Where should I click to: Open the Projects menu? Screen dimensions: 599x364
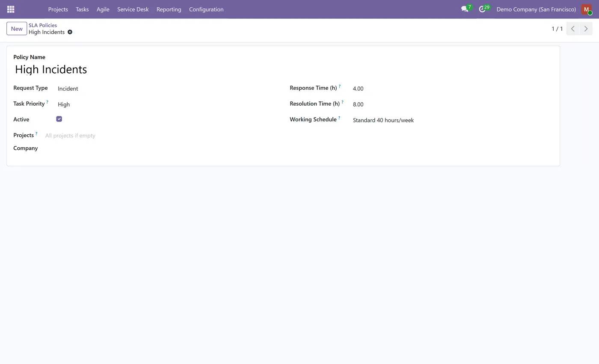58,9
